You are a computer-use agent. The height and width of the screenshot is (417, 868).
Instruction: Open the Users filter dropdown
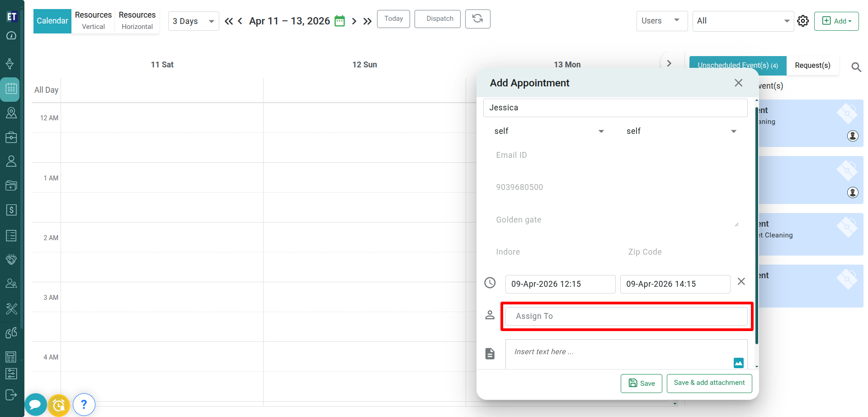click(661, 21)
